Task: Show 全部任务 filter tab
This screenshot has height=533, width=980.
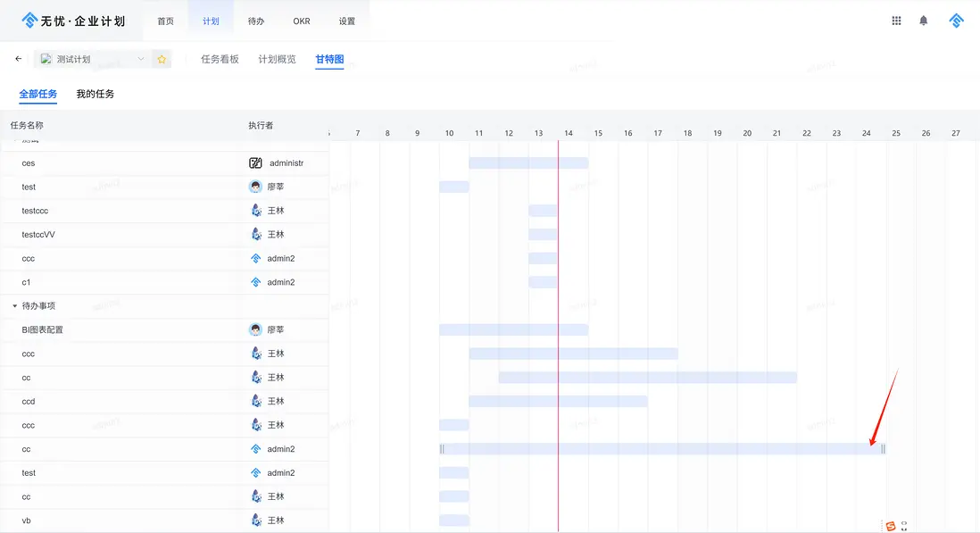Action: tap(38, 94)
